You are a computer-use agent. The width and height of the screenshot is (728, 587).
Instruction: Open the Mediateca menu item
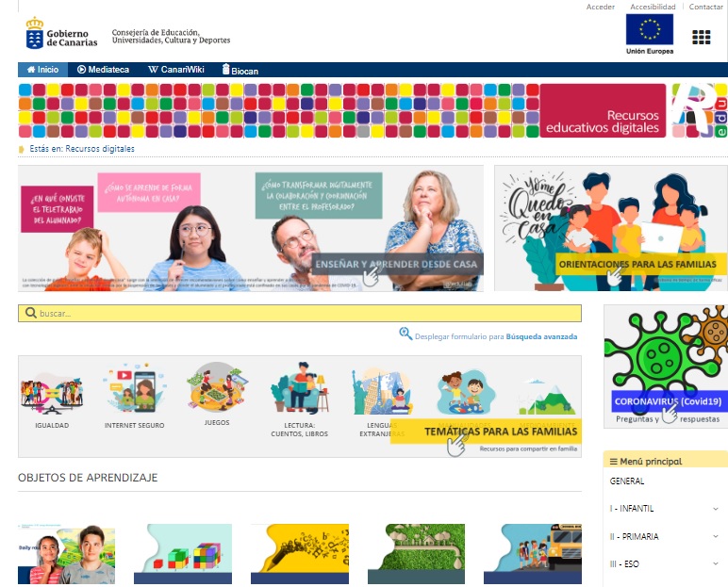(103, 70)
